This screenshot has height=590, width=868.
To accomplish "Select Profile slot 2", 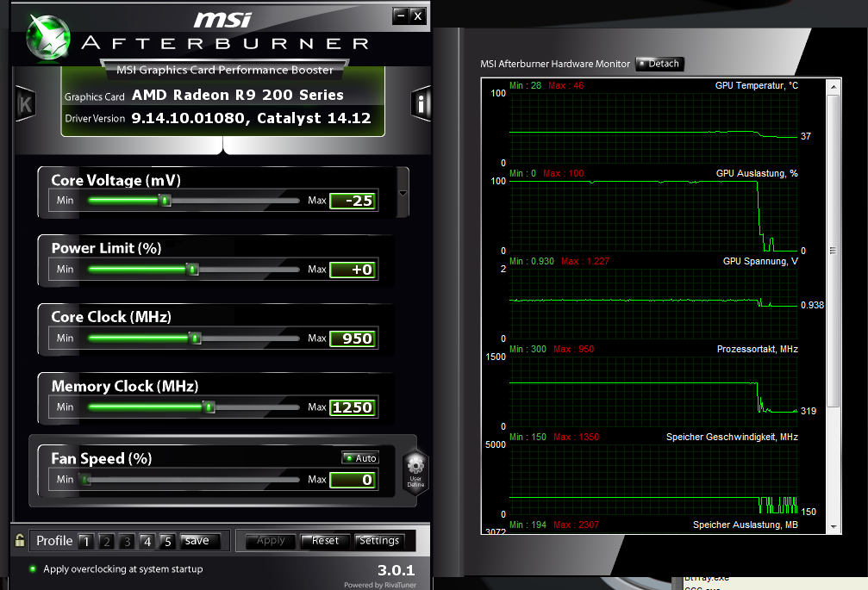I will pyautogui.click(x=107, y=542).
